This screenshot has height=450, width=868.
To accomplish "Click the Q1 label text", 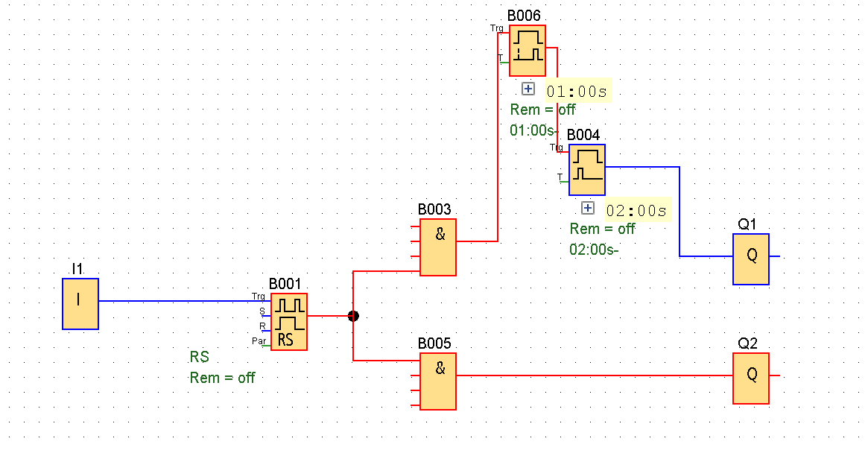I will (x=747, y=224).
